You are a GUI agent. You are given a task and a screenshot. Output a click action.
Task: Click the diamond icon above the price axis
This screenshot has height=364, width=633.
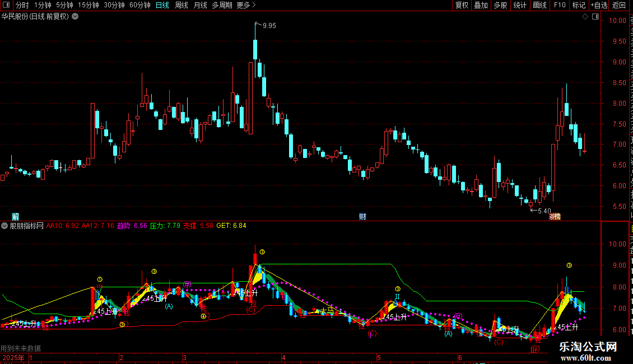click(x=585, y=17)
